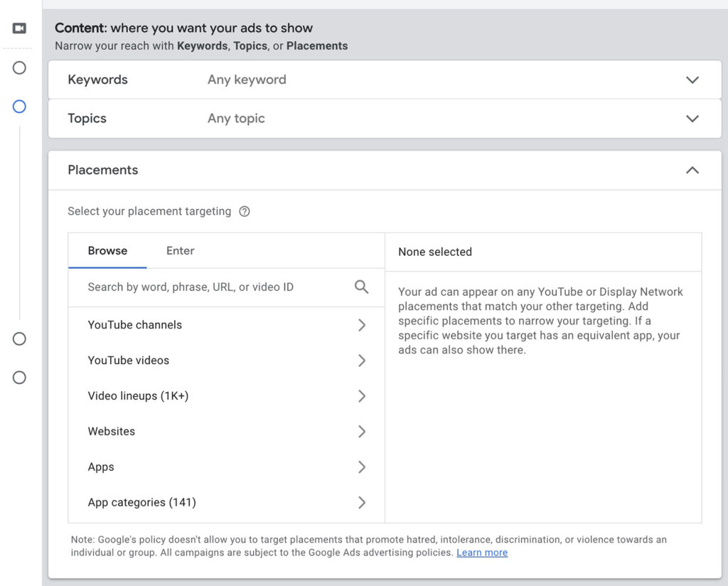The width and height of the screenshot is (728, 586).
Task: Expand YouTube channels
Action: tap(362, 325)
